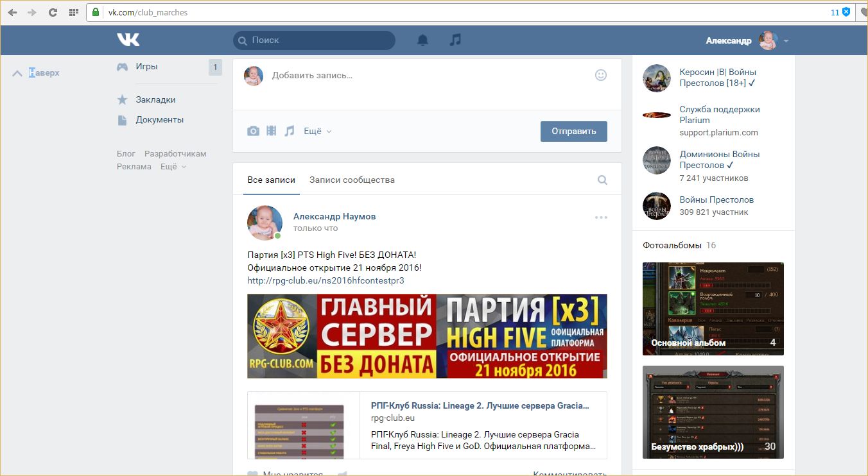Open the music note icon in header

click(x=455, y=40)
